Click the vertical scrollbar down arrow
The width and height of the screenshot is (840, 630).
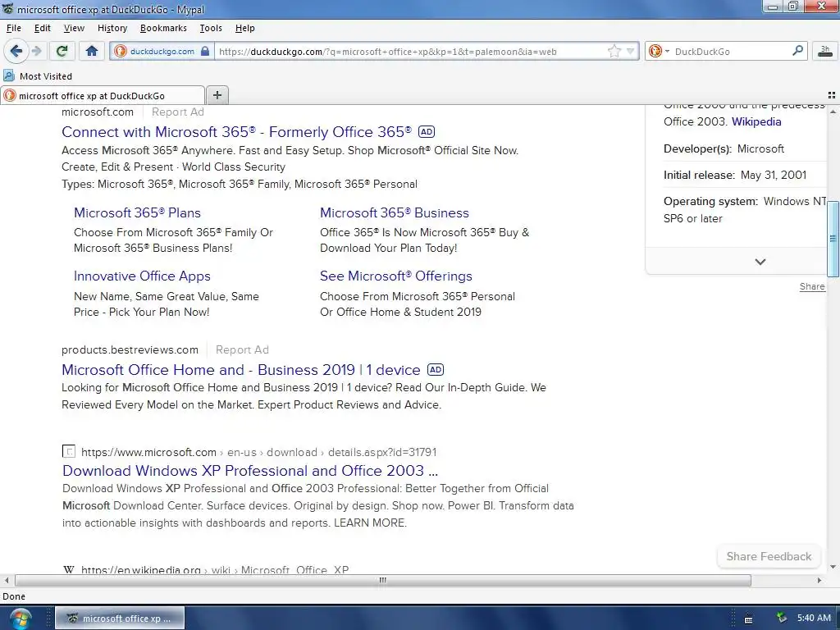coord(833,567)
